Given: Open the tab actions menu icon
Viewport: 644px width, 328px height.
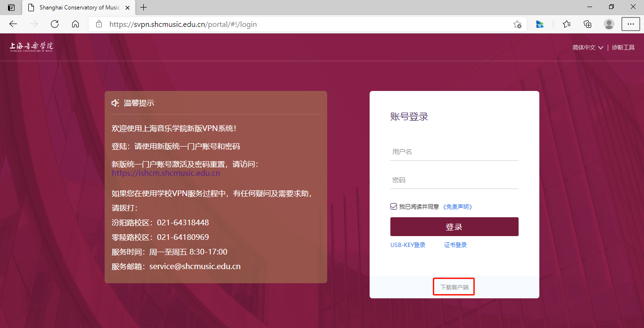Looking at the screenshot, I should pos(11,8).
